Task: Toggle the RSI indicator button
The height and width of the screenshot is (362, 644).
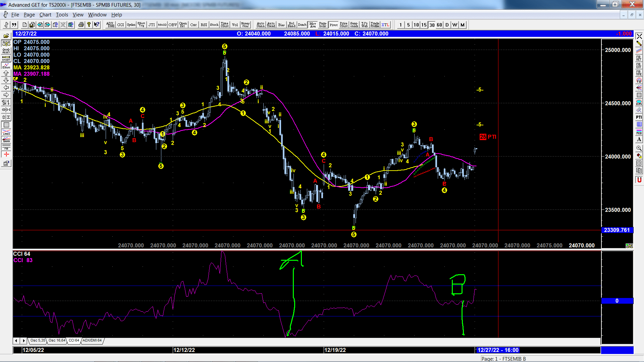Action: 204,25
